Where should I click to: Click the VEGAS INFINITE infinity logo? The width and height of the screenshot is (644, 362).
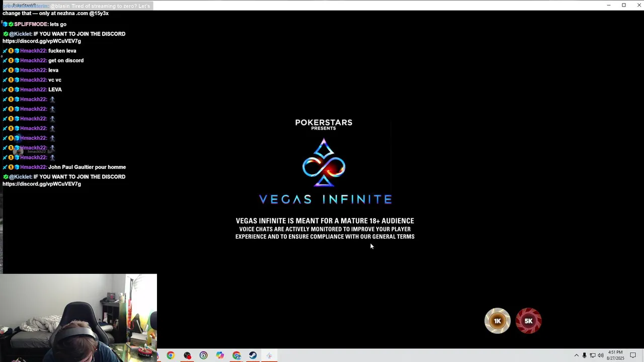(324, 163)
